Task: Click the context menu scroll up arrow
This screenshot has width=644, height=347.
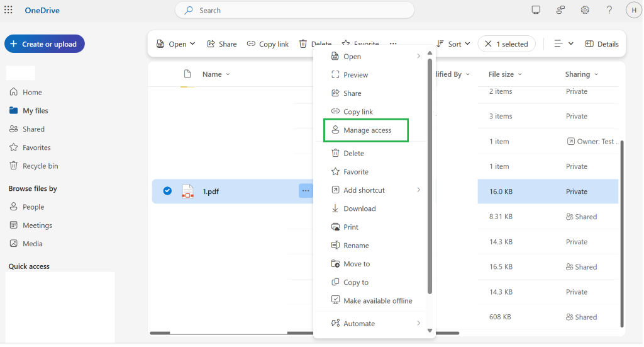Action: pos(430,53)
